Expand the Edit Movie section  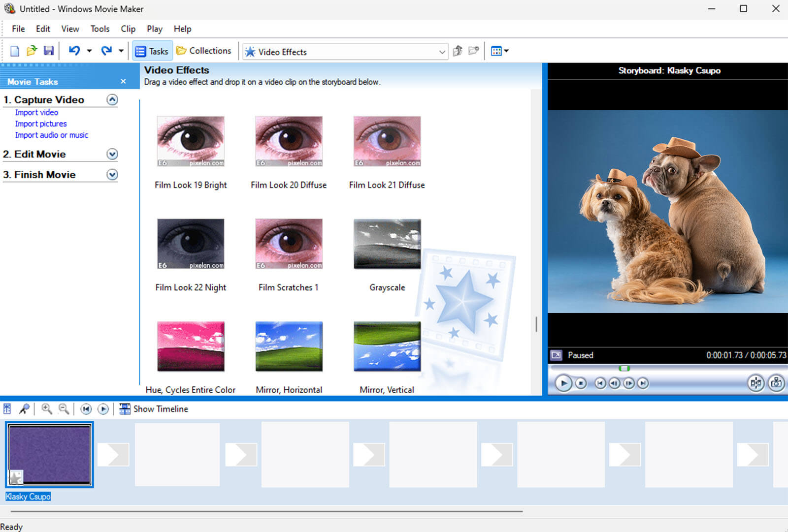point(112,154)
